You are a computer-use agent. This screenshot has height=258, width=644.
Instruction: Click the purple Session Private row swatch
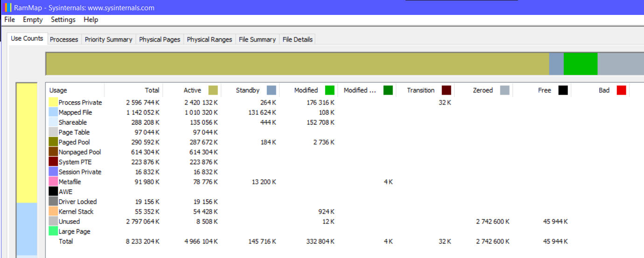53,172
